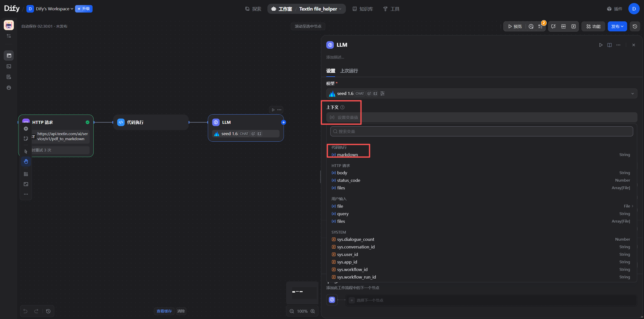Click the 预览 preview button

coord(515,26)
